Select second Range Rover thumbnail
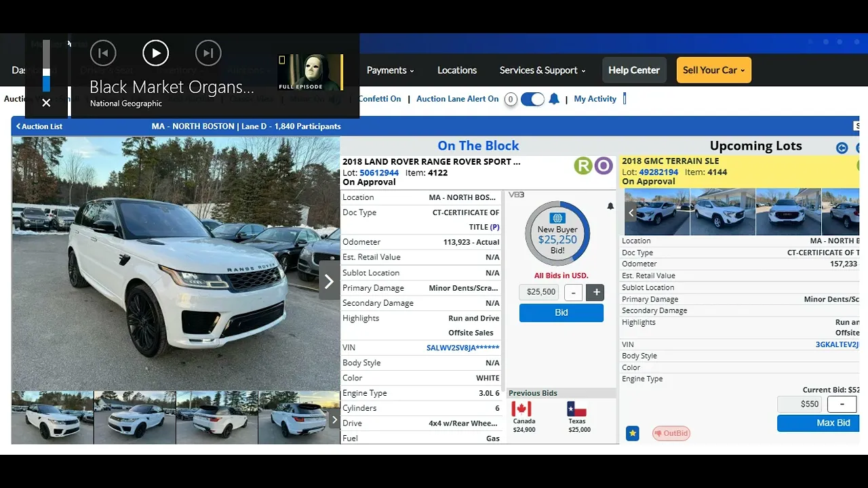The image size is (868, 488). point(135,418)
